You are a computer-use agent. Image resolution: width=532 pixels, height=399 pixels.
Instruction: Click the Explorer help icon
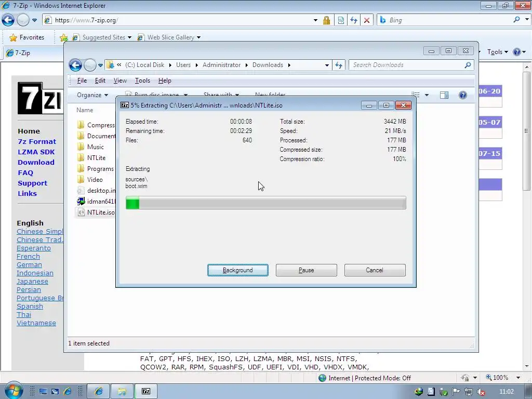tap(462, 95)
